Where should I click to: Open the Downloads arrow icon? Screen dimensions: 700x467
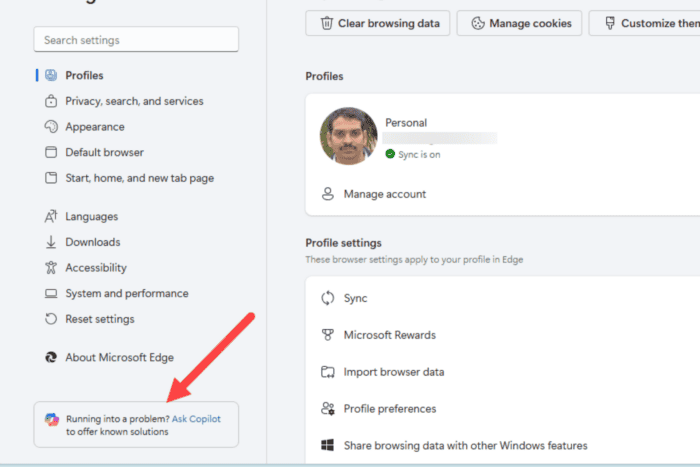51,242
